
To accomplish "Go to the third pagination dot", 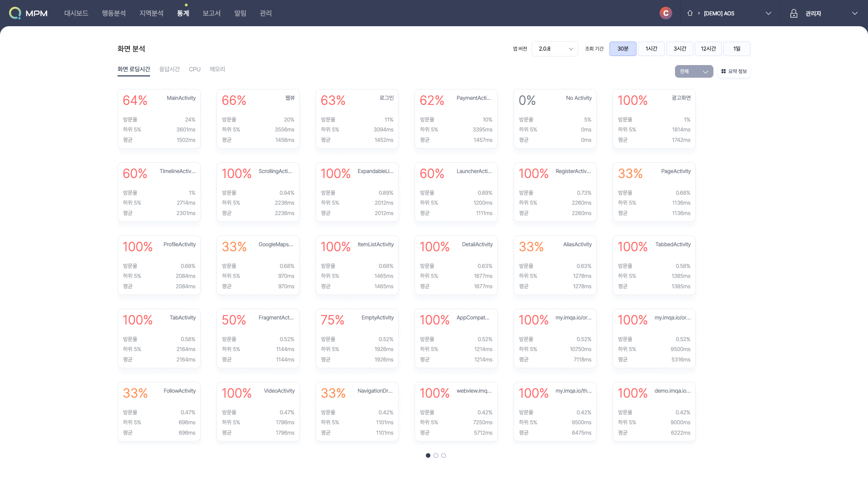I will point(443,455).
